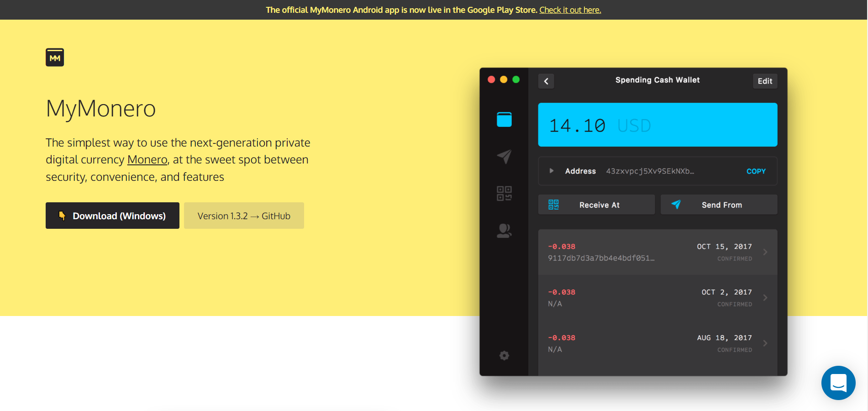868x411 pixels.
Task: Click the OCT 15, 2017 date
Action: tap(724, 246)
